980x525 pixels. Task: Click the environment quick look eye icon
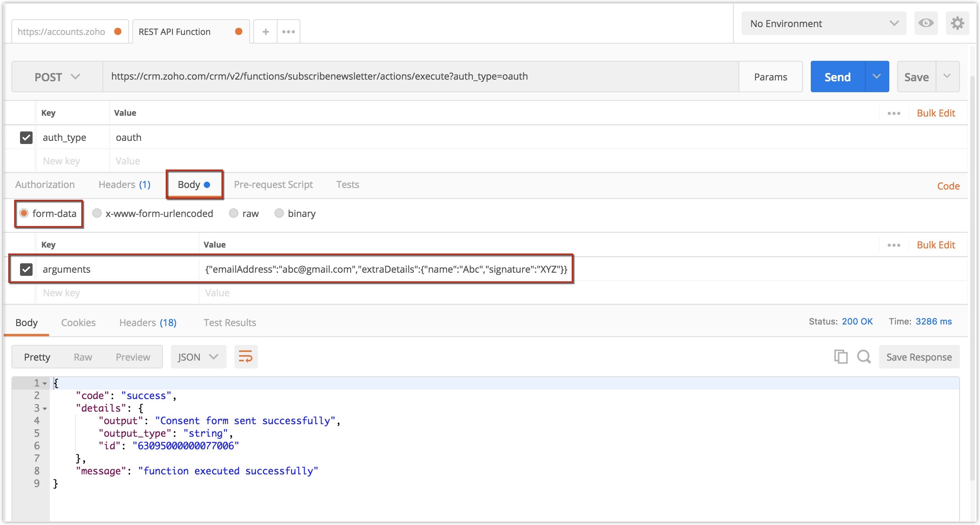point(925,23)
